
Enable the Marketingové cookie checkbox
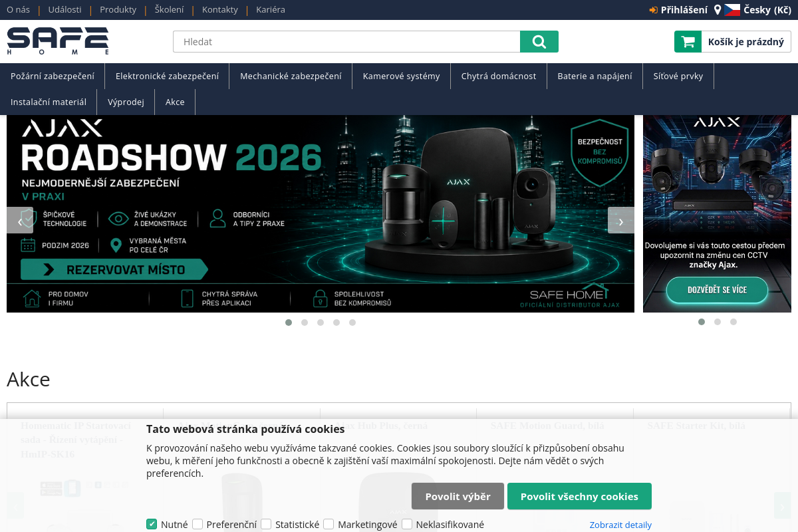tap(329, 524)
